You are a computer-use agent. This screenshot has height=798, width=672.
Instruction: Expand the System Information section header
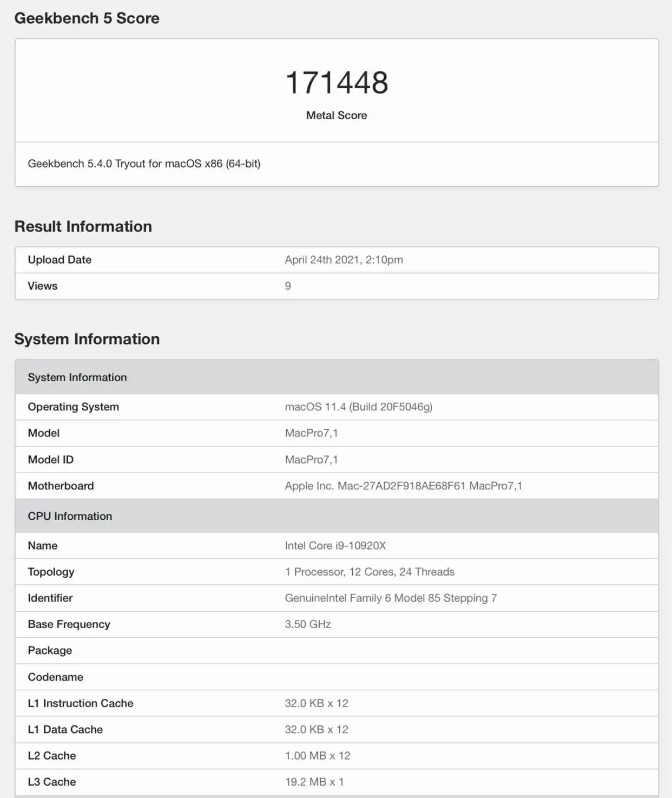coord(77,377)
